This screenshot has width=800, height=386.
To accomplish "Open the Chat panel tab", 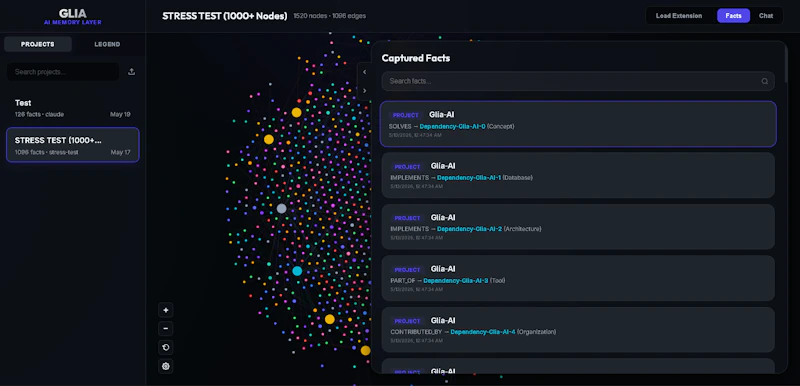I will click(766, 16).
